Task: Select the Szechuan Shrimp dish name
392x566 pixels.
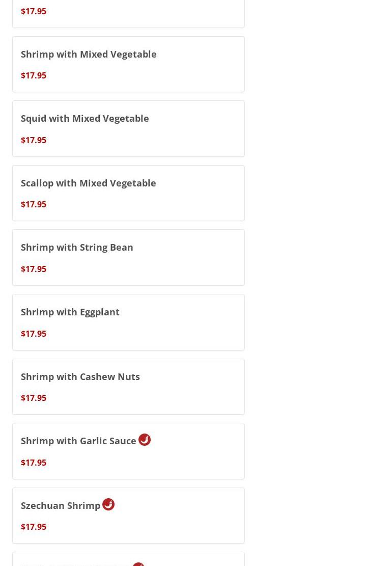Action: click(61, 505)
